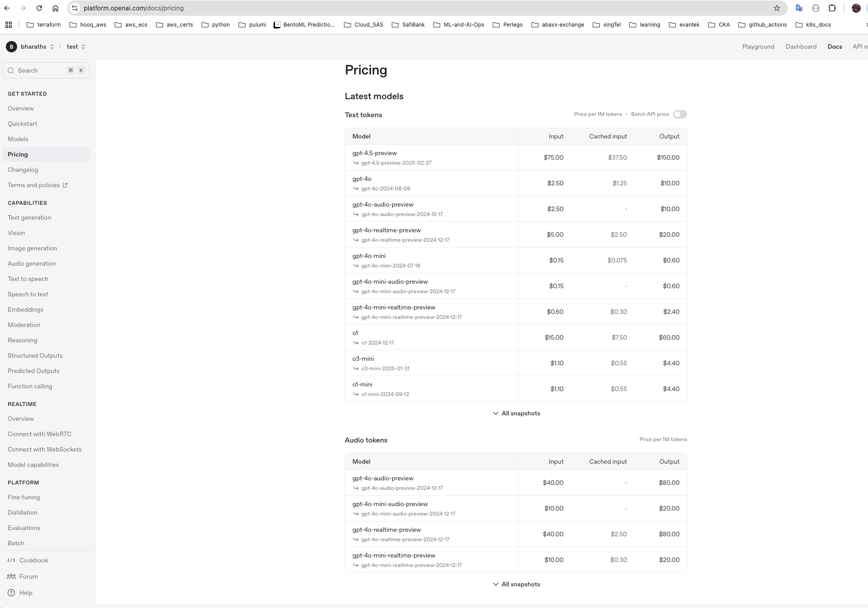Open Overview under Realtime
Image resolution: width=868 pixels, height=608 pixels.
tap(21, 419)
